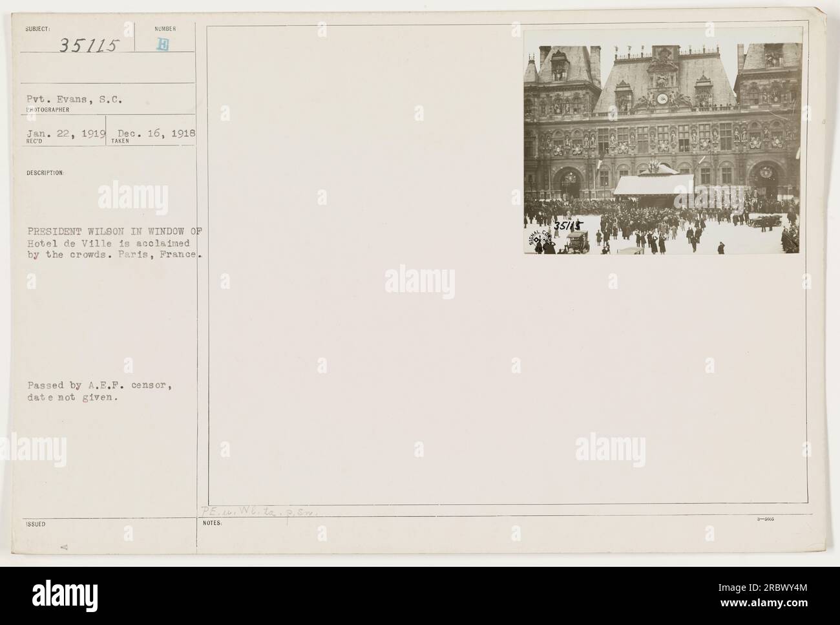Click the line Hotel de Ville is acclaimed

(107, 243)
